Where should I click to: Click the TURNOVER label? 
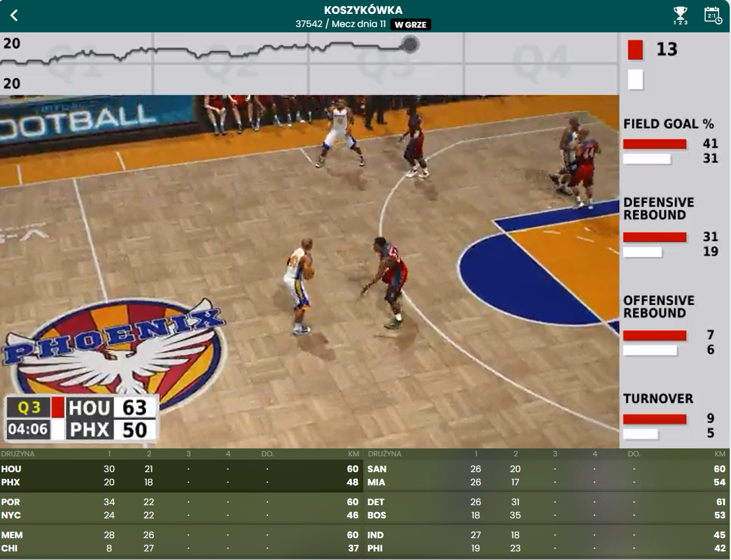tap(658, 399)
